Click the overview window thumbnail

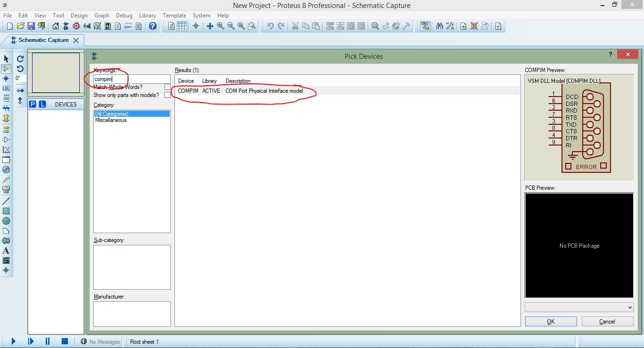56,73
